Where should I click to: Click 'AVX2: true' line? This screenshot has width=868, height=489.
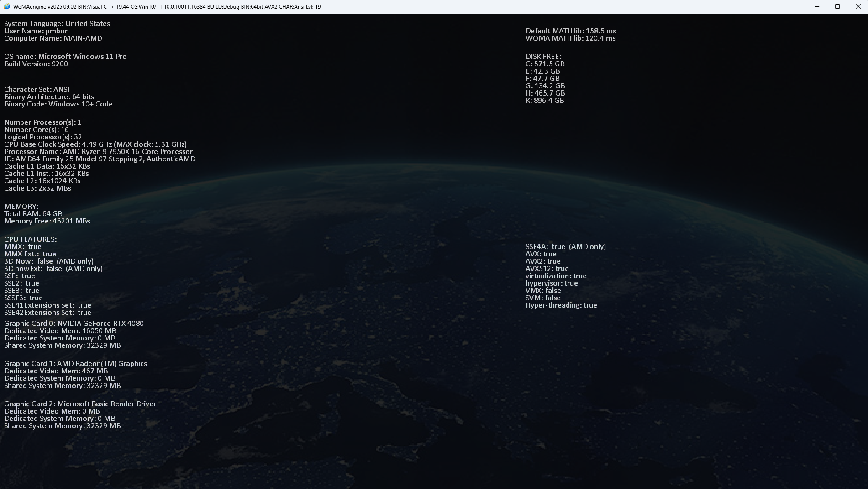543,261
